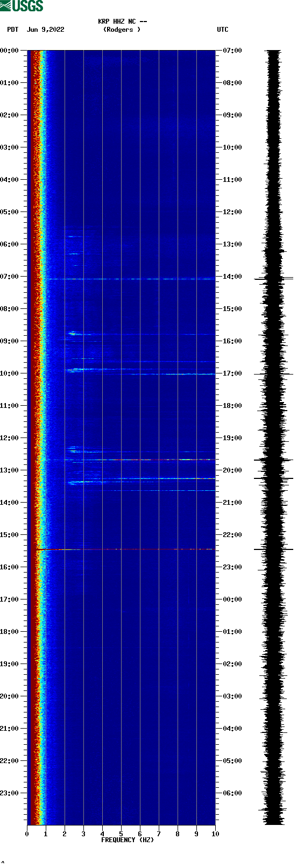Image resolution: width=297 pixels, height=868 pixels.
Task: Click the 02:00 UTC label on right axis
Action: pyautogui.click(x=232, y=664)
